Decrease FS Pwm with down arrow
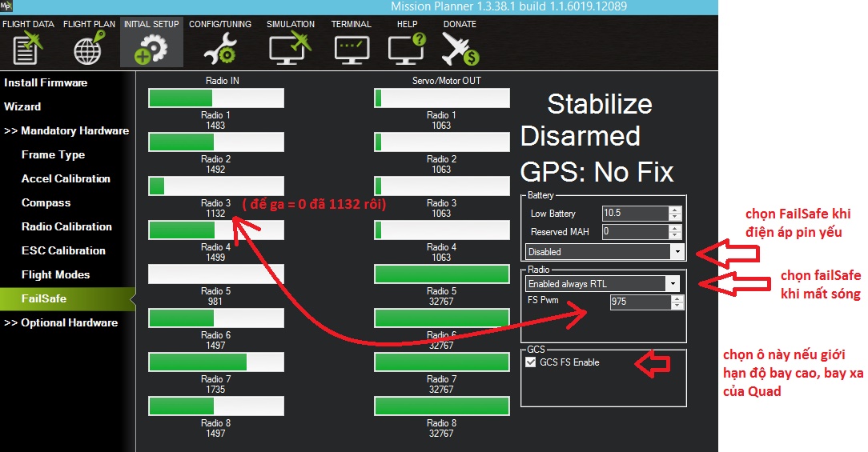Screen dimensions: 868x452 [x=677, y=306]
